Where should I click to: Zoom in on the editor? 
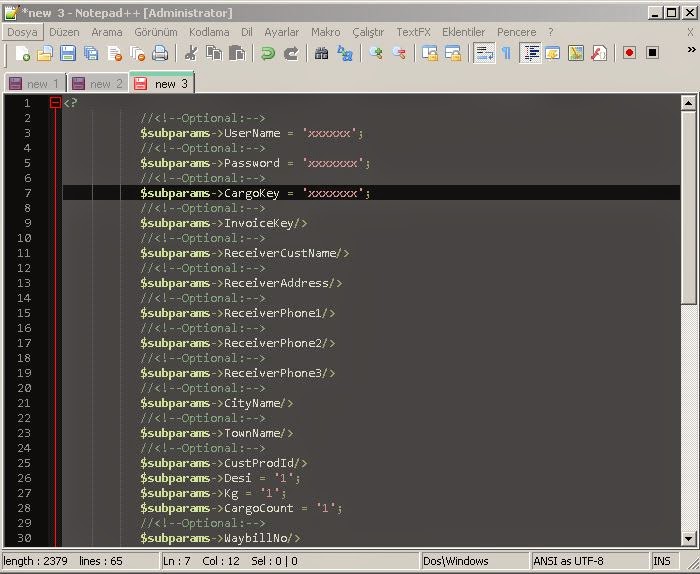coord(376,53)
